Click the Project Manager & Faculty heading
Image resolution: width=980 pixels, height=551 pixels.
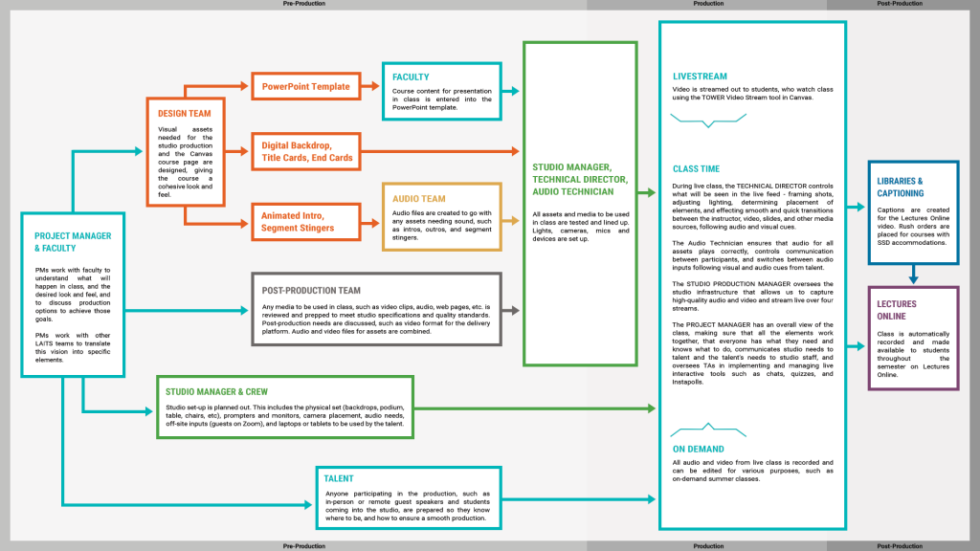tap(72, 243)
